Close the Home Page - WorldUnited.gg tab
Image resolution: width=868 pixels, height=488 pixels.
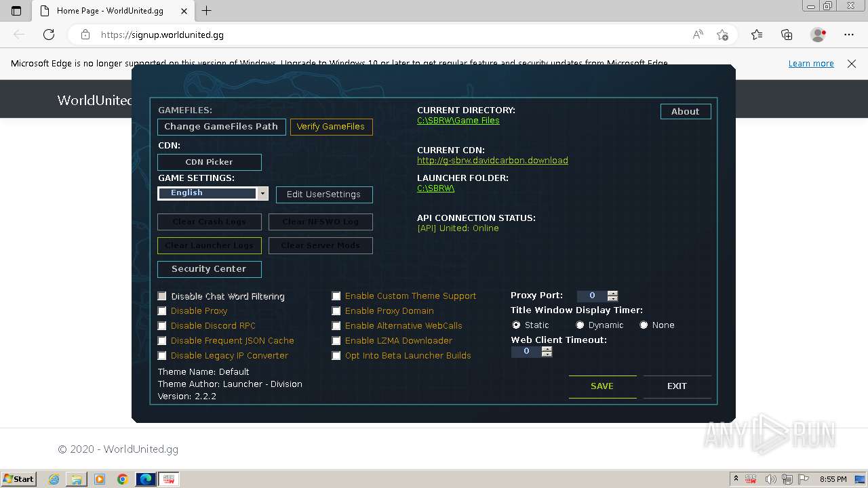[184, 11]
